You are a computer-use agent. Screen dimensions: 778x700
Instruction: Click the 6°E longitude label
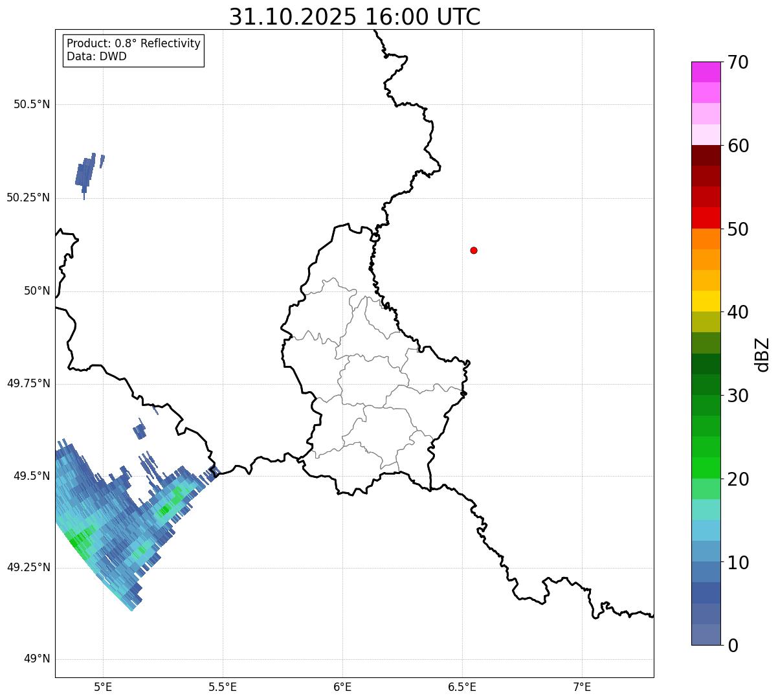[342, 686]
